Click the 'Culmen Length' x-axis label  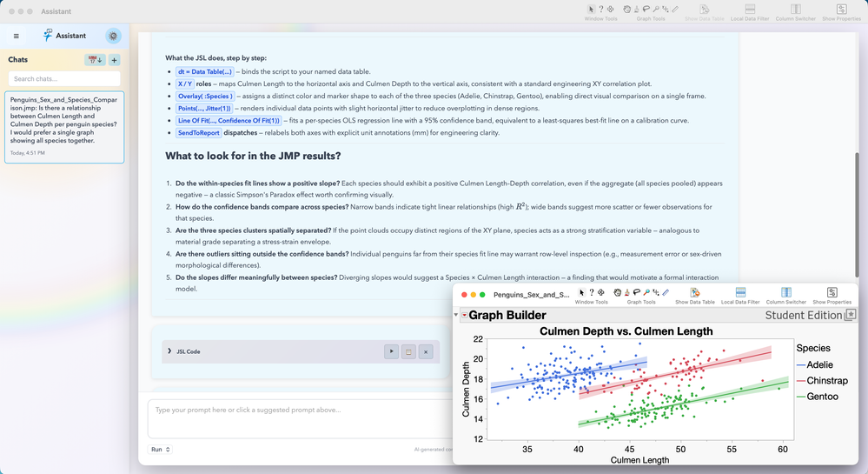[640, 459]
